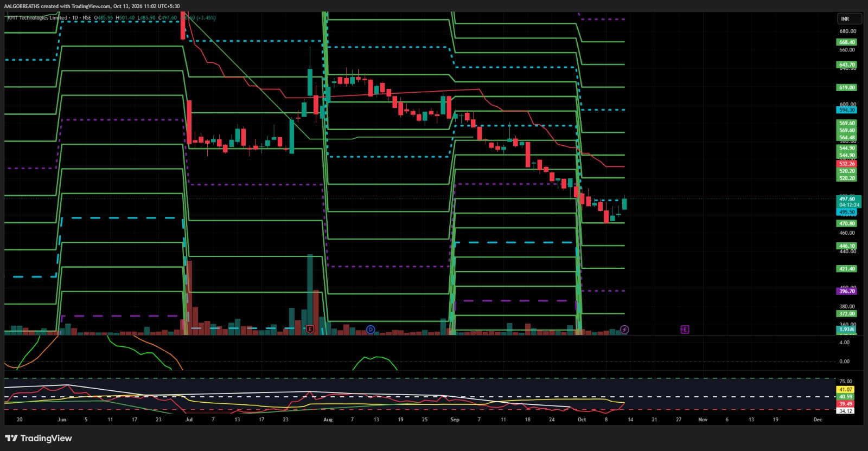
Task: Click the blue dividend D marker
Action: [x=371, y=329]
